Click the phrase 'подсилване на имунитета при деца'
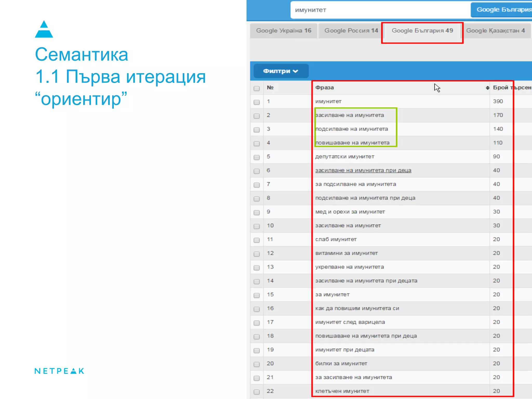This screenshot has height=399, width=532. [x=365, y=198]
